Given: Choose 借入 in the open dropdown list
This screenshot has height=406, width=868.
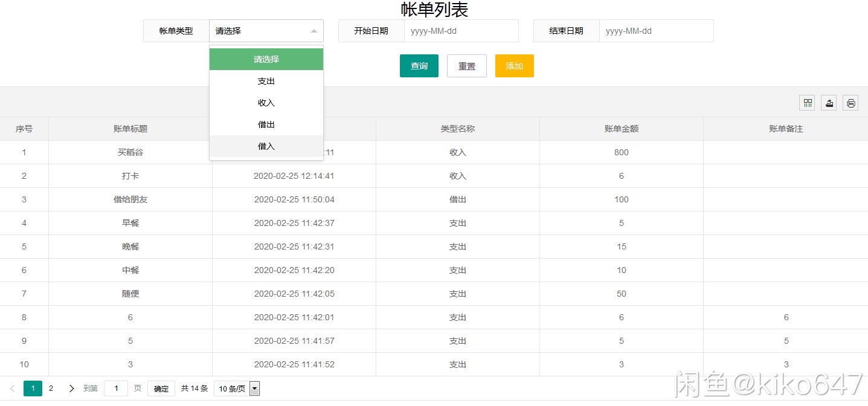Looking at the screenshot, I should [x=266, y=146].
